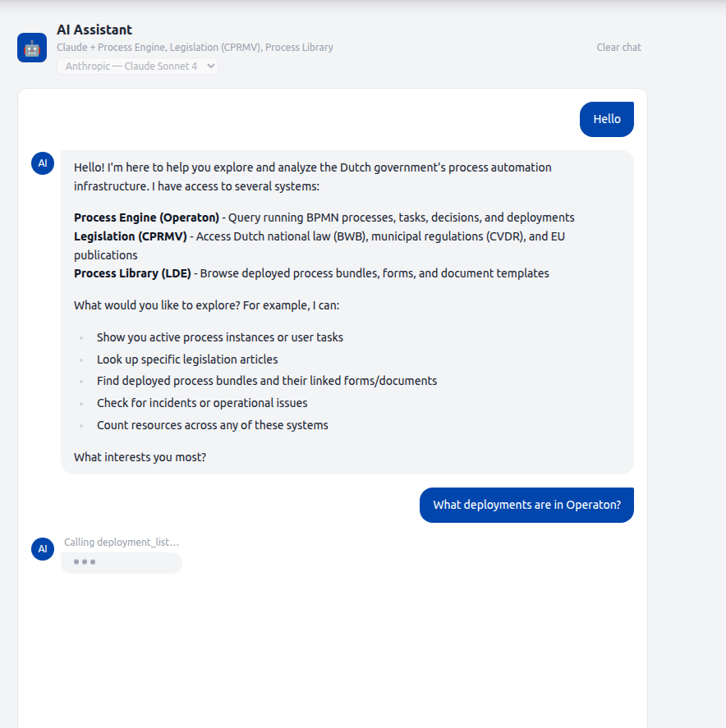Open the Claude Sonnet 4 model dropdown
The width and height of the screenshot is (726, 728).
(x=137, y=66)
